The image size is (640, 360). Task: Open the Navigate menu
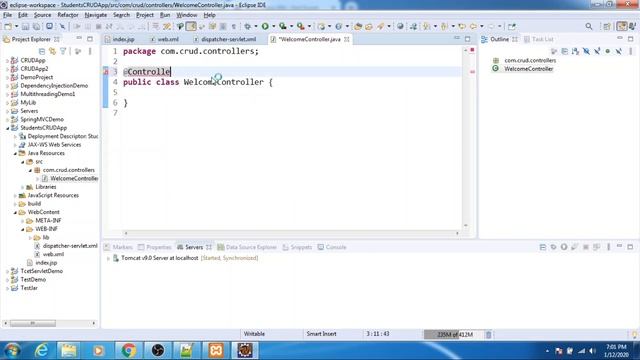tap(96, 15)
